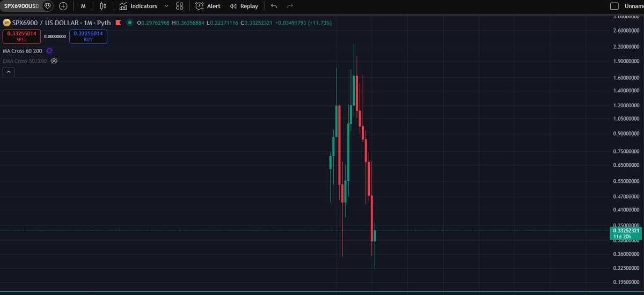Undo the last chart action

274,6
